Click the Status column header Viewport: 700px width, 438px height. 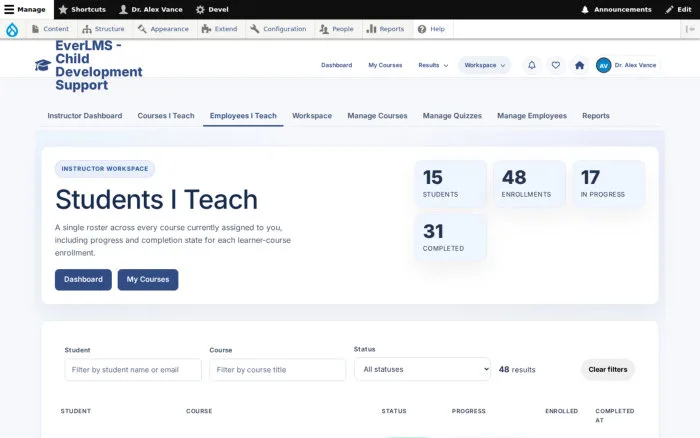click(394, 411)
